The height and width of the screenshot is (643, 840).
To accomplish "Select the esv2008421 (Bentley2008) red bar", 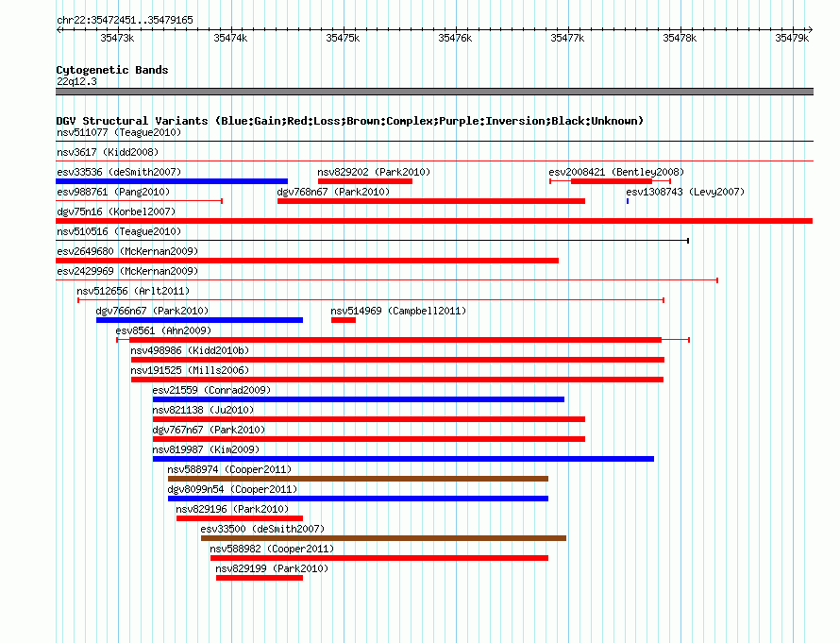I will (x=612, y=181).
